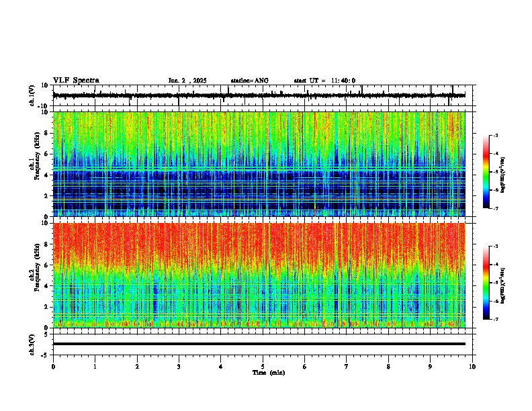Screen dimensions: 532x411
Task: Click the ch.2 spectrogram color scale bar
Action: (486, 283)
